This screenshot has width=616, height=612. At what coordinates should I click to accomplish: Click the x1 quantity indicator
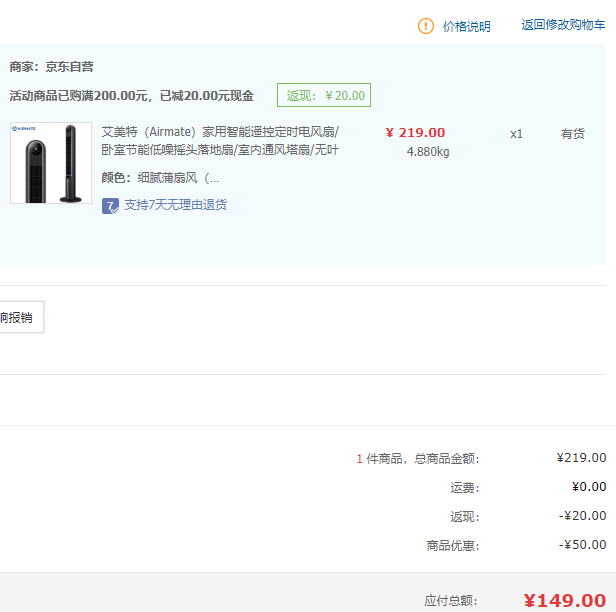pos(516,134)
